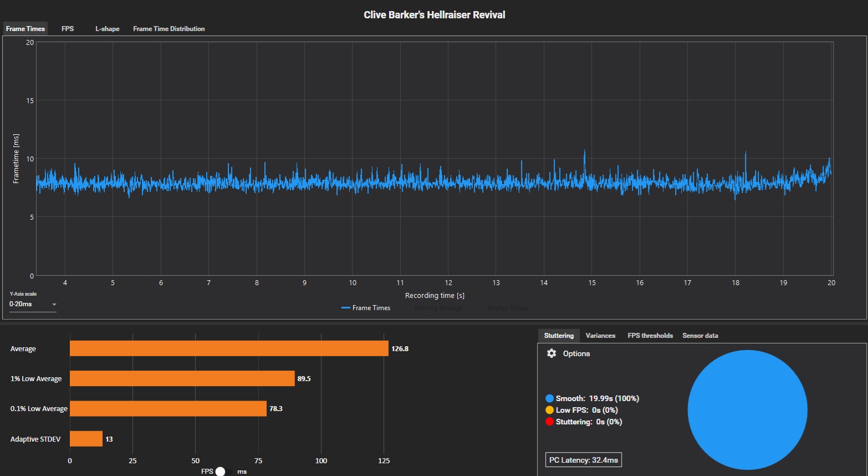Open the FPS thresholds tab

[x=650, y=336]
